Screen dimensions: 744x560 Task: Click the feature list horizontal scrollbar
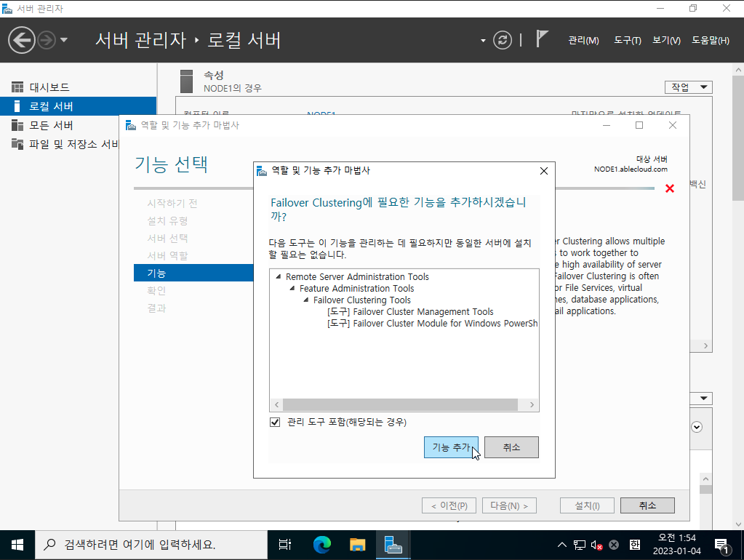coord(400,405)
